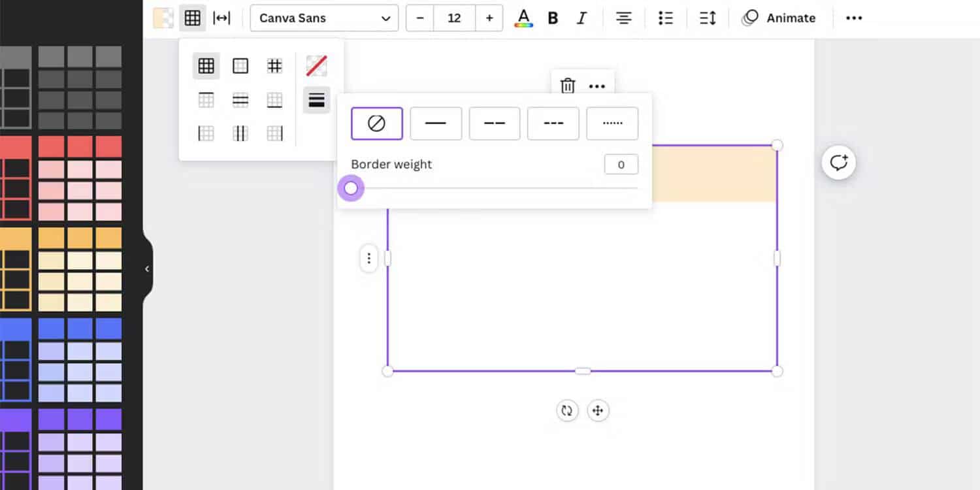Click the border weight value field
The width and height of the screenshot is (980, 490).
621,165
